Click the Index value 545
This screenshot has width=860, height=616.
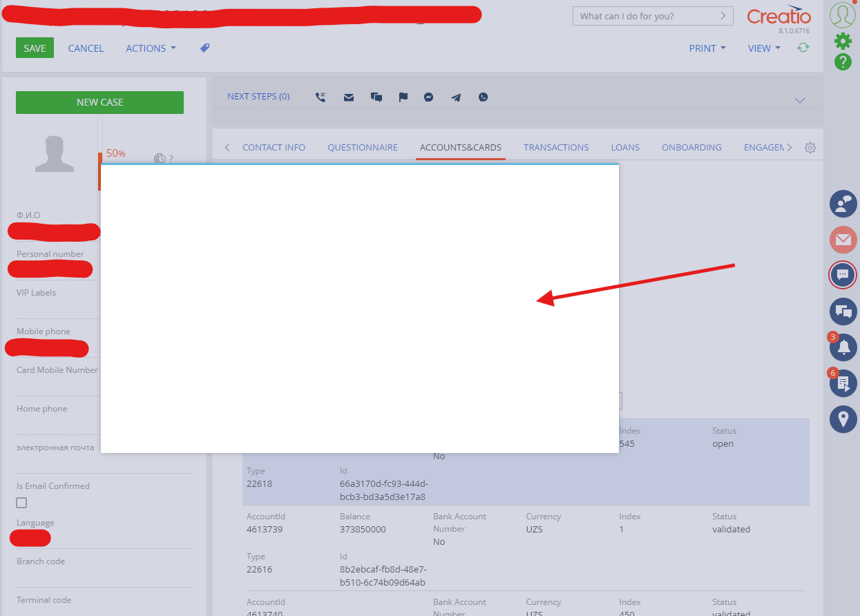coord(627,444)
